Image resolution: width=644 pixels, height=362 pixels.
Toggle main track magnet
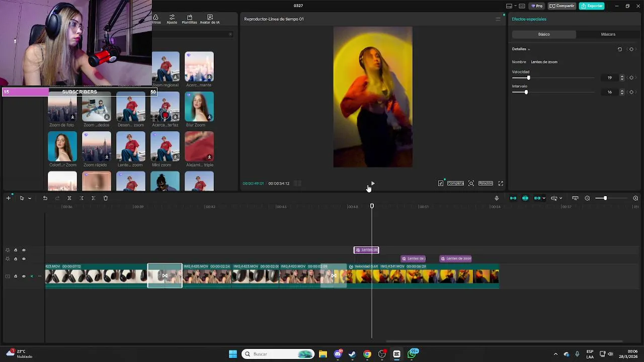tap(513, 198)
